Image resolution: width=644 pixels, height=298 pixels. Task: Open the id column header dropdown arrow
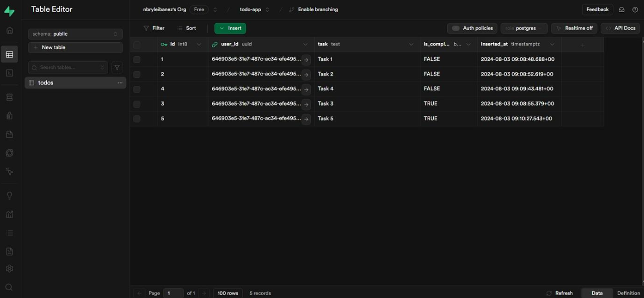(199, 44)
